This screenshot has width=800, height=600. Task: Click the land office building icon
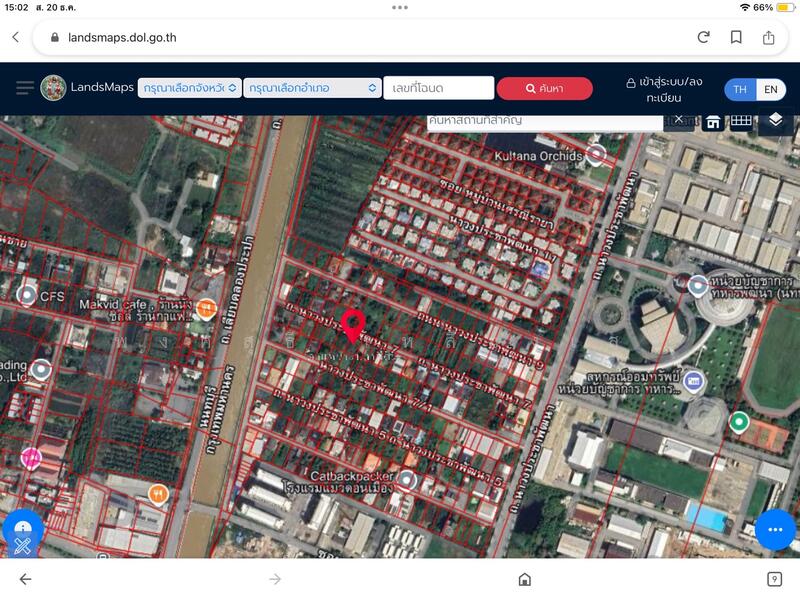click(713, 121)
